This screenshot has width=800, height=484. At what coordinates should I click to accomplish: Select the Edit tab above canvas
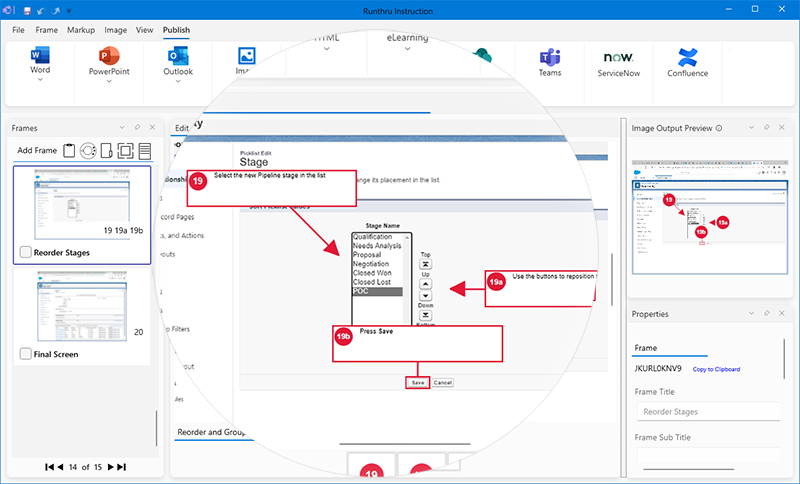[182, 128]
